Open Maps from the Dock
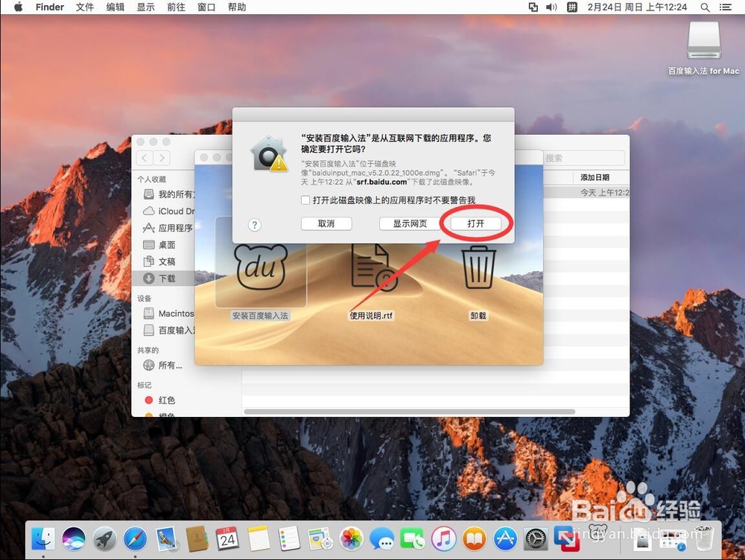The width and height of the screenshot is (745, 560). point(320,539)
